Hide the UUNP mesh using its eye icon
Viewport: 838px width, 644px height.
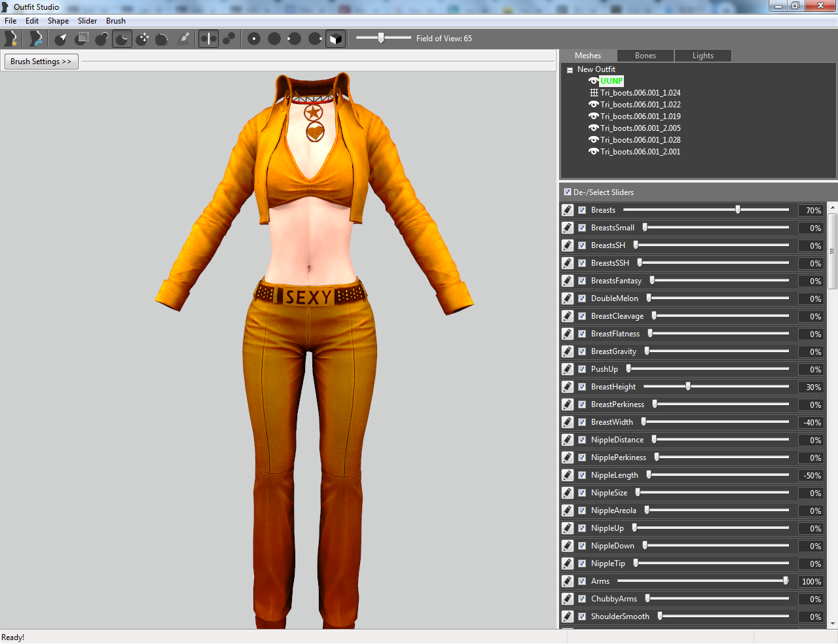[x=593, y=81]
